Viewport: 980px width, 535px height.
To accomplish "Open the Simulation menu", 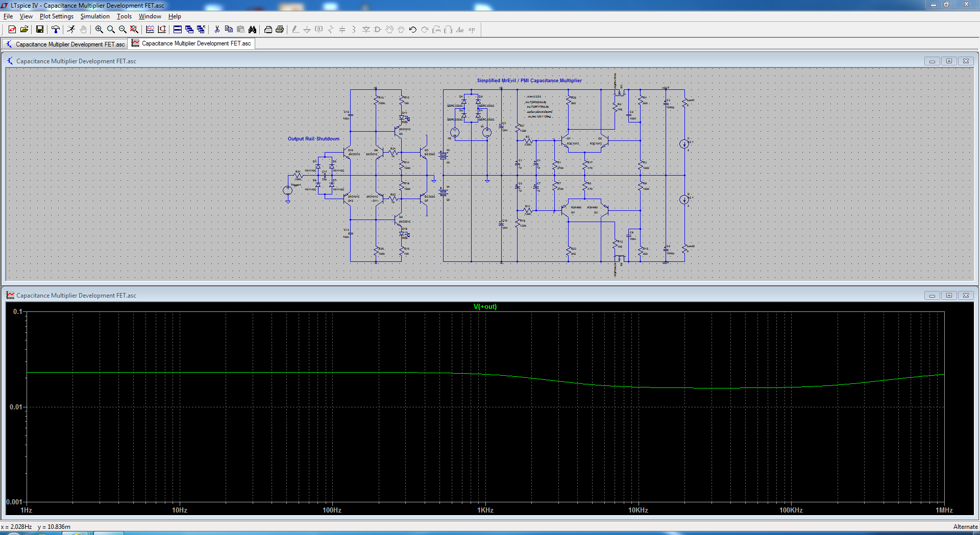I will click(95, 16).
